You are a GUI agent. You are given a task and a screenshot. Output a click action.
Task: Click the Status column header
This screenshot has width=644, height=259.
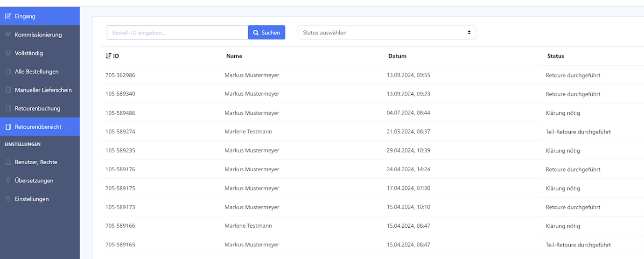click(x=555, y=56)
